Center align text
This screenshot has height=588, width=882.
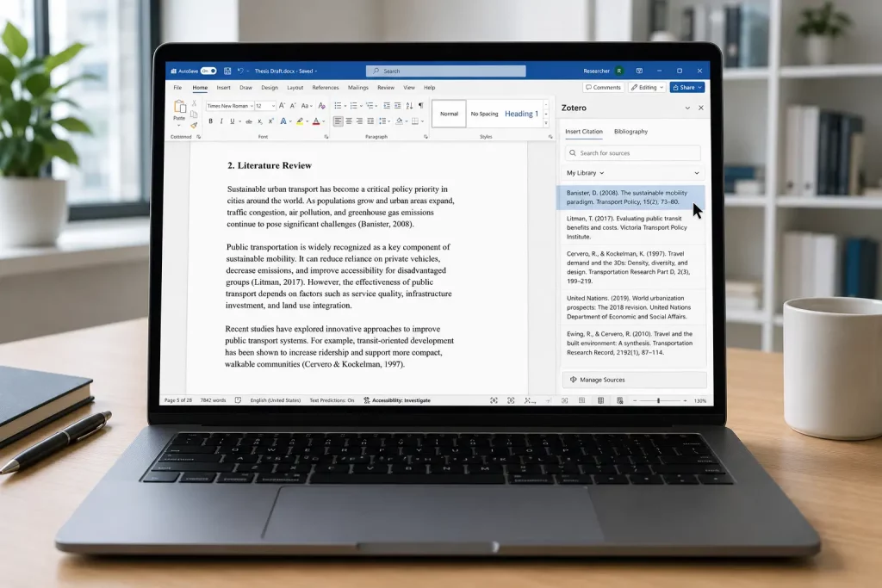349,121
